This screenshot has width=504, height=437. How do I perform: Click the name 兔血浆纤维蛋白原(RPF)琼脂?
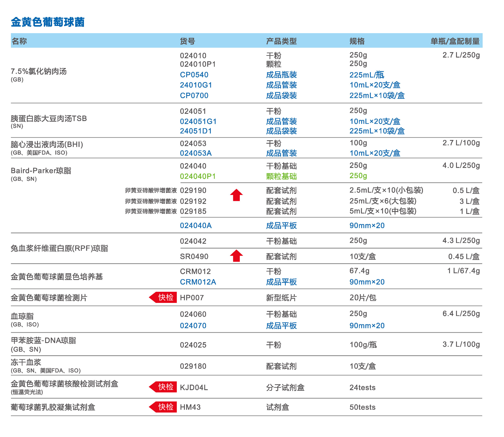(x=60, y=248)
